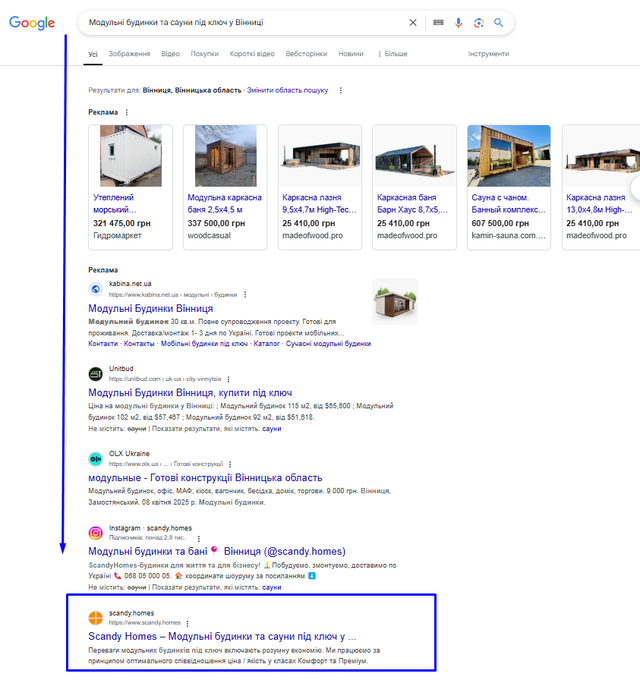Click the scandy.homes orange favicon
Image resolution: width=640 pixels, height=683 pixels.
95,618
